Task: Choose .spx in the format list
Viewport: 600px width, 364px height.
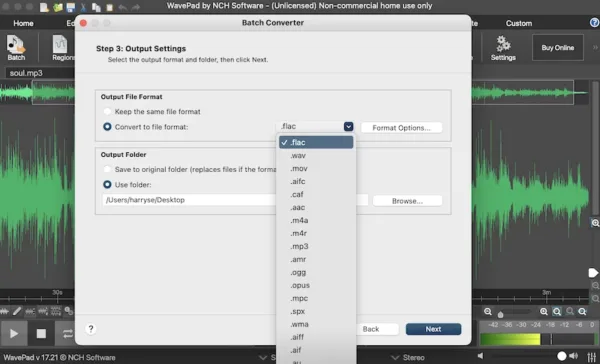Action: (x=316, y=312)
